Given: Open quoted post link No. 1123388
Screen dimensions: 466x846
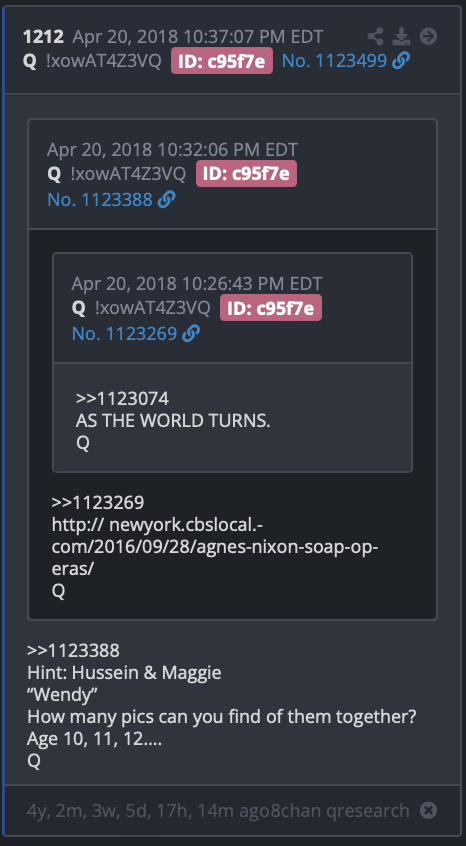Looking at the screenshot, I should [100, 200].
